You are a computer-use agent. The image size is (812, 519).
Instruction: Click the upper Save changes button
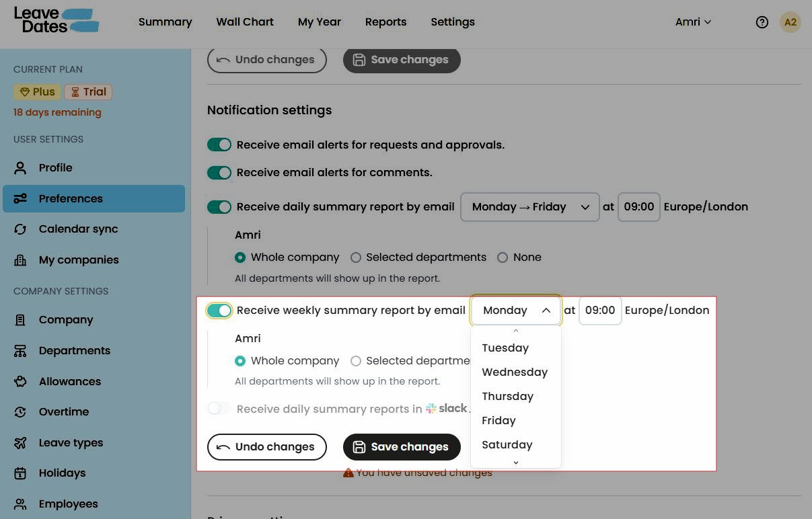click(402, 60)
